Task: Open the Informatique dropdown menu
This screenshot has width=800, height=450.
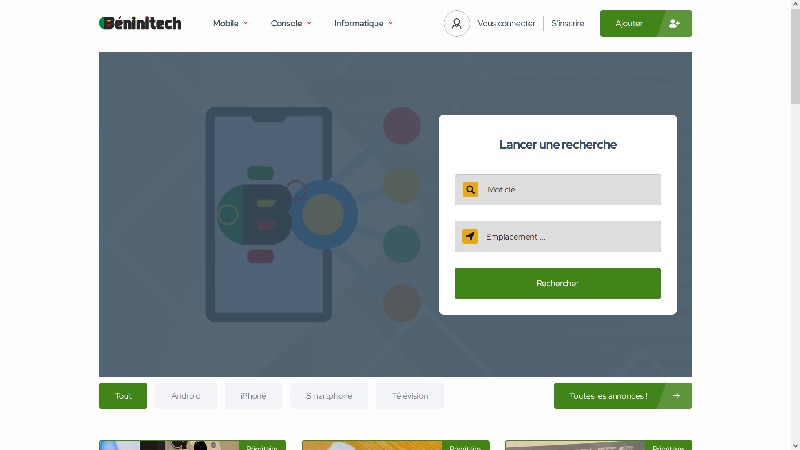Action: 363,23
